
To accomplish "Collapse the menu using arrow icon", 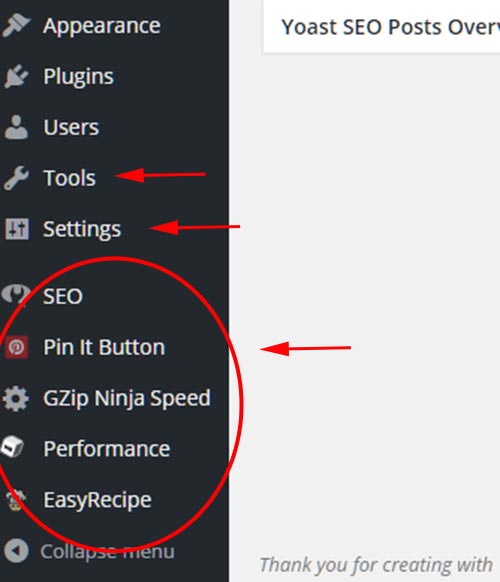I will click(x=16, y=551).
